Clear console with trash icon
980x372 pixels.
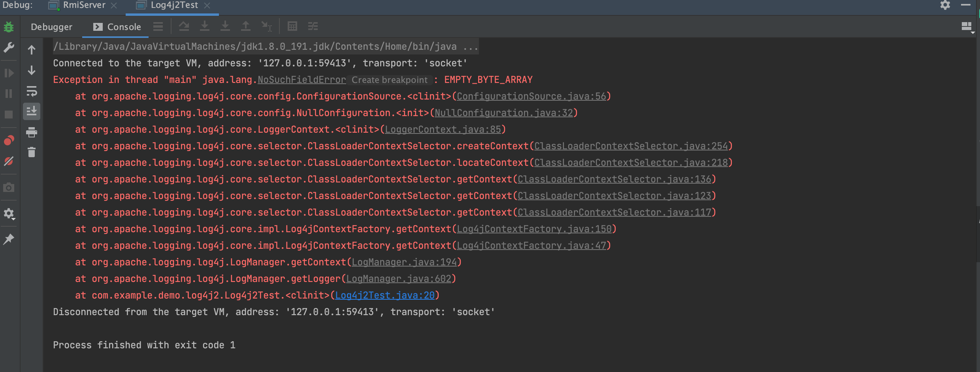point(32,152)
